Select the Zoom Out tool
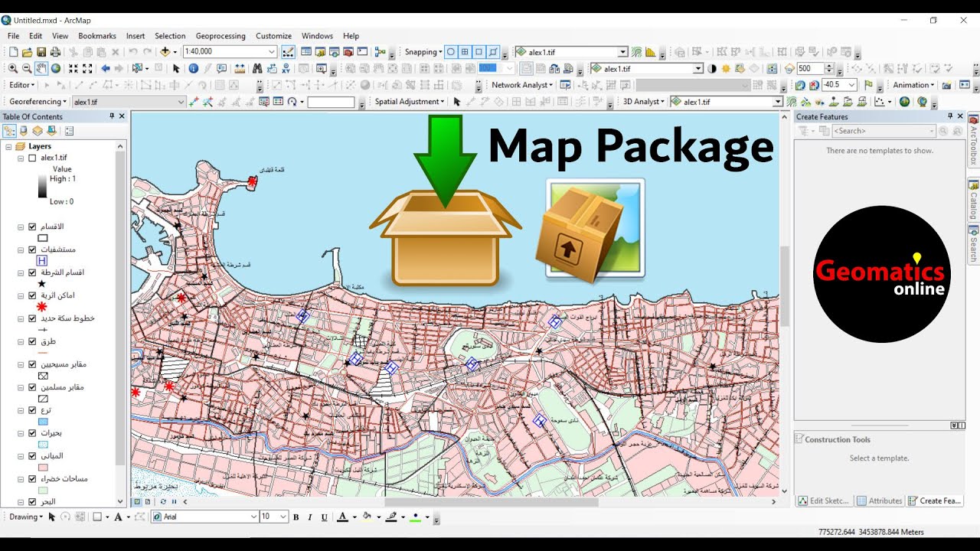 tap(27, 68)
